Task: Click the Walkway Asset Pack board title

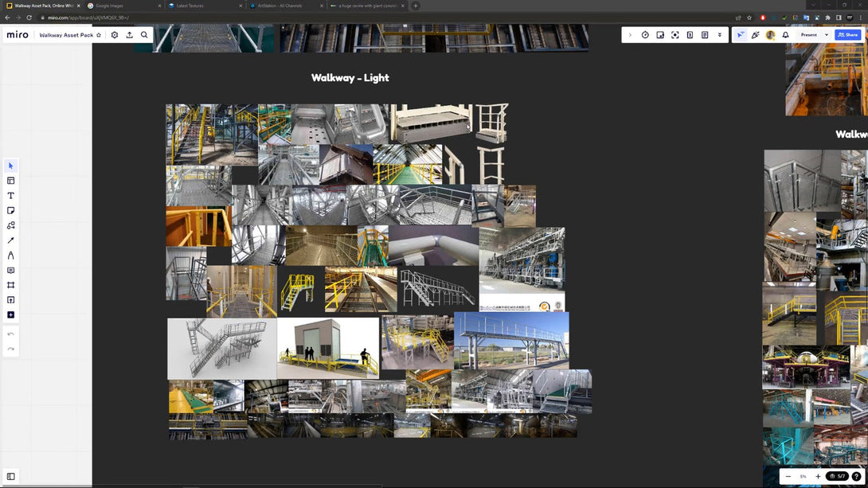Action: pyautogui.click(x=66, y=35)
